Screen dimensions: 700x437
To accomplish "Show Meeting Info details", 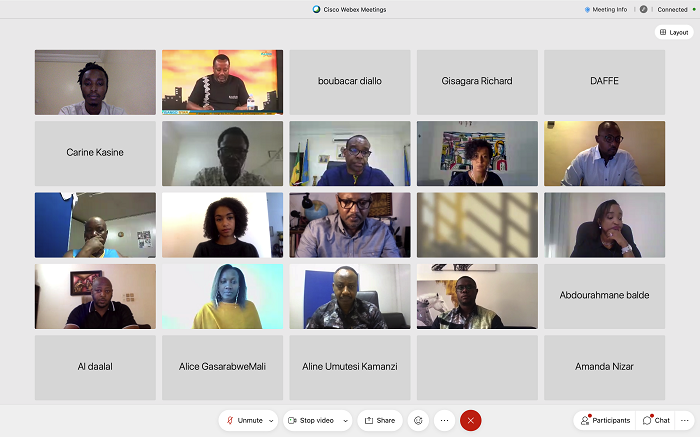I will click(606, 9).
